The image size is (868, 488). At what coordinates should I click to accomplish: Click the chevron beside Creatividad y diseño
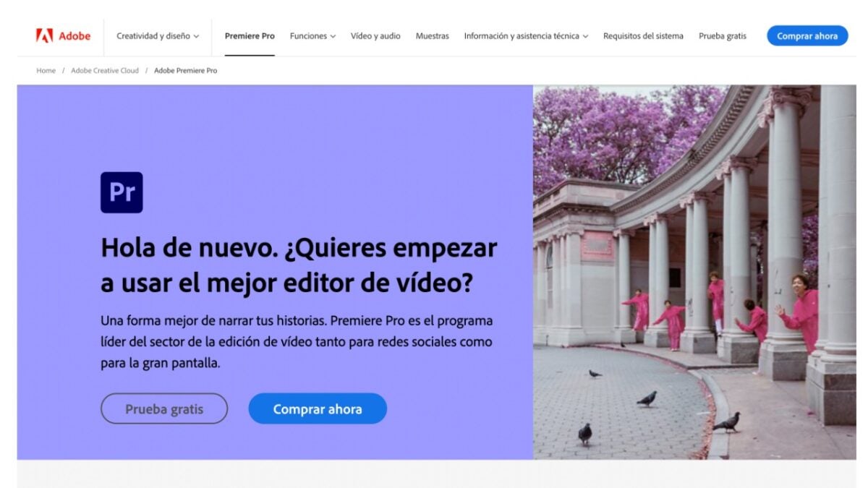coord(196,37)
